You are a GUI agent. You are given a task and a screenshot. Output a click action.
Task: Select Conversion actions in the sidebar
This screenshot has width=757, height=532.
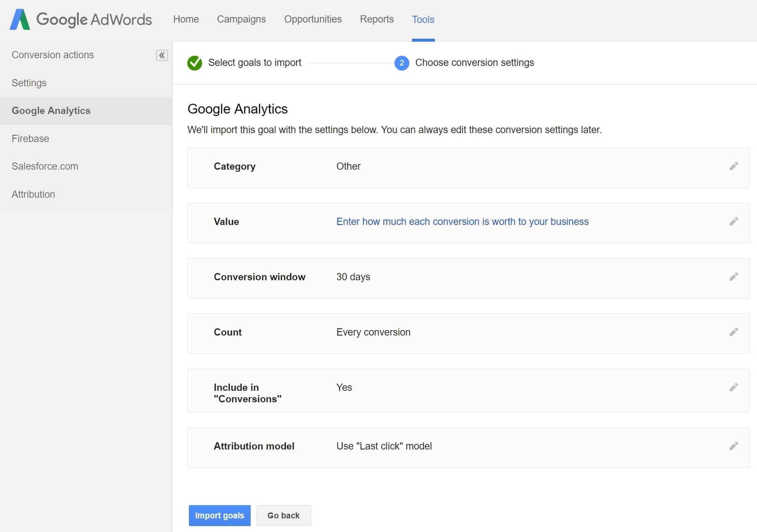(x=52, y=54)
